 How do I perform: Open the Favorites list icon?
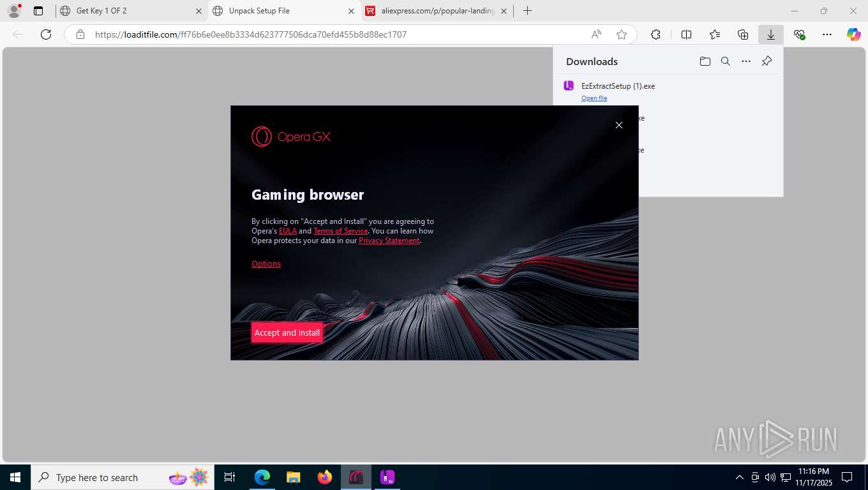[715, 34]
